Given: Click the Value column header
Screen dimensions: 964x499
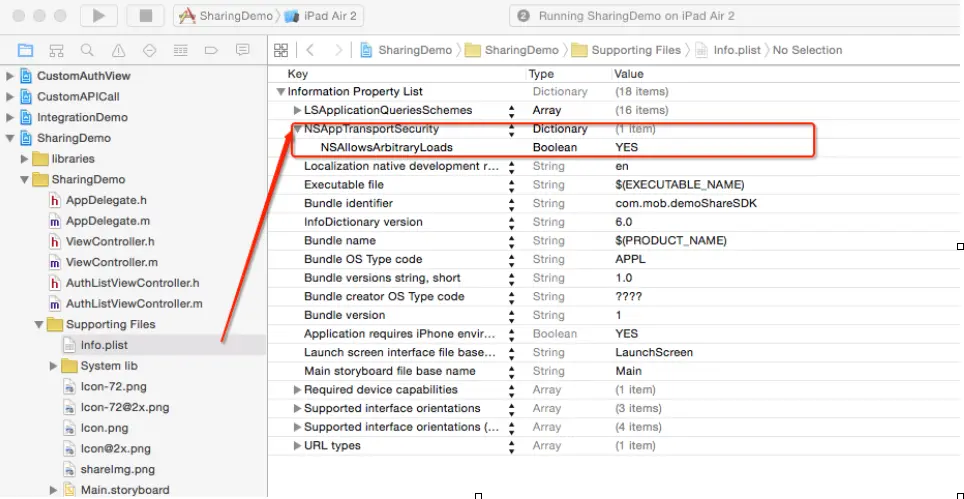Looking at the screenshot, I should pyautogui.click(x=629, y=74).
